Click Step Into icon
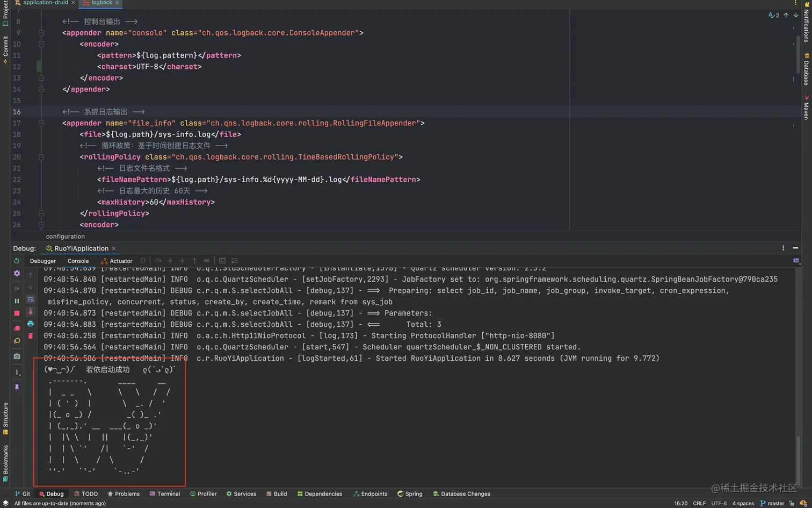This screenshot has height=508, width=812. [x=170, y=261]
